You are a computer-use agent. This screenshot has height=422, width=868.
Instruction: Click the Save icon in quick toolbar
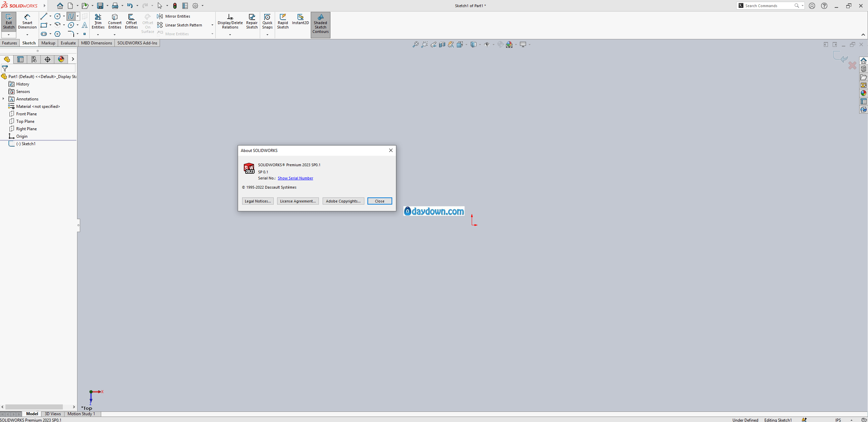100,5
